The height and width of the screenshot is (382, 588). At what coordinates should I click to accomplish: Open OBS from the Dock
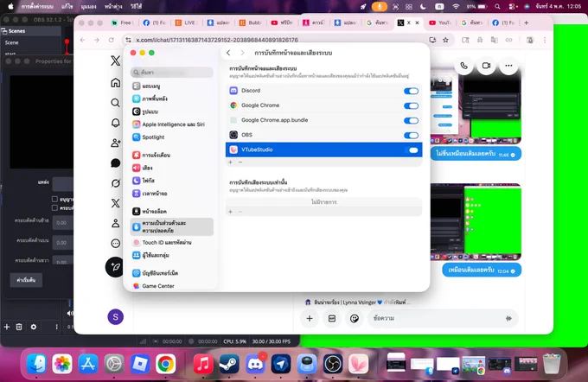[333, 364]
